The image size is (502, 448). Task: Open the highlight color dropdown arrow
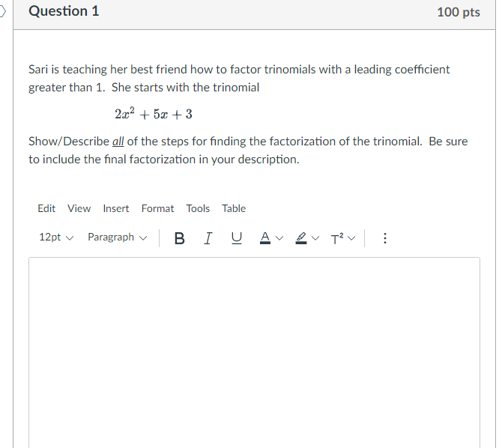click(x=315, y=238)
